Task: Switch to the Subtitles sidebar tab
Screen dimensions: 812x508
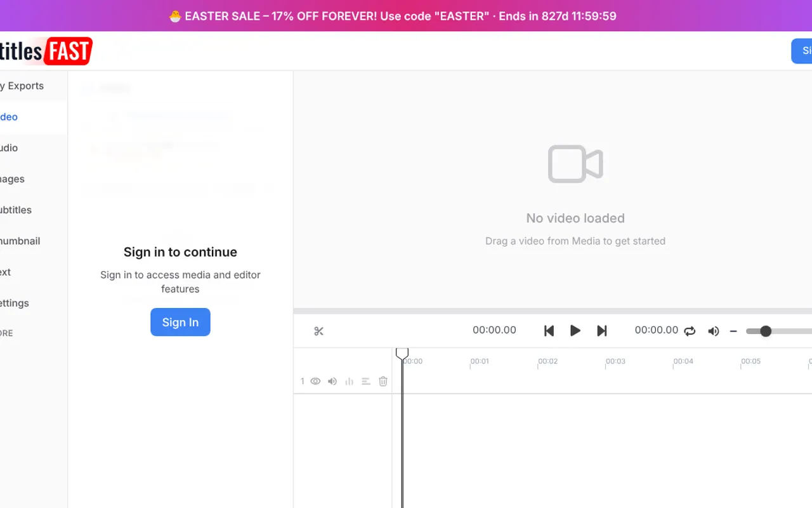Action: pyautogui.click(x=16, y=210)
